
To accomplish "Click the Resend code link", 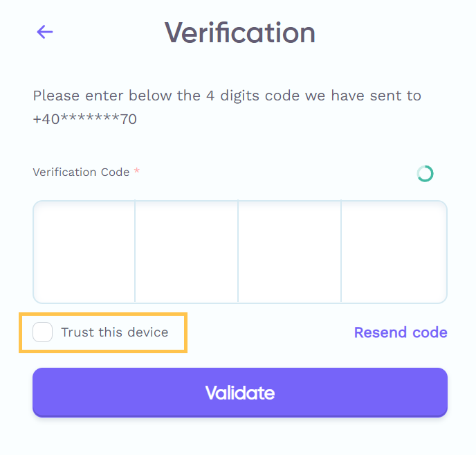I will tap(401, 332).
